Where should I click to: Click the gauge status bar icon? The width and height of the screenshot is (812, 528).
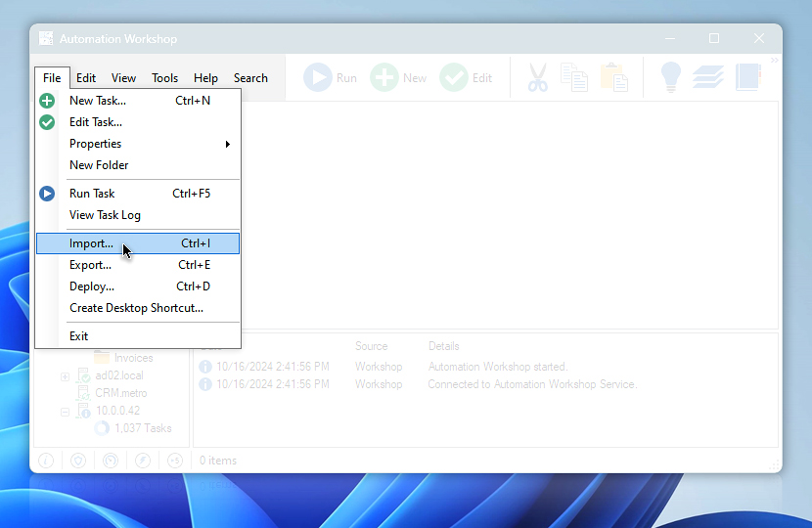pos(111,461)
